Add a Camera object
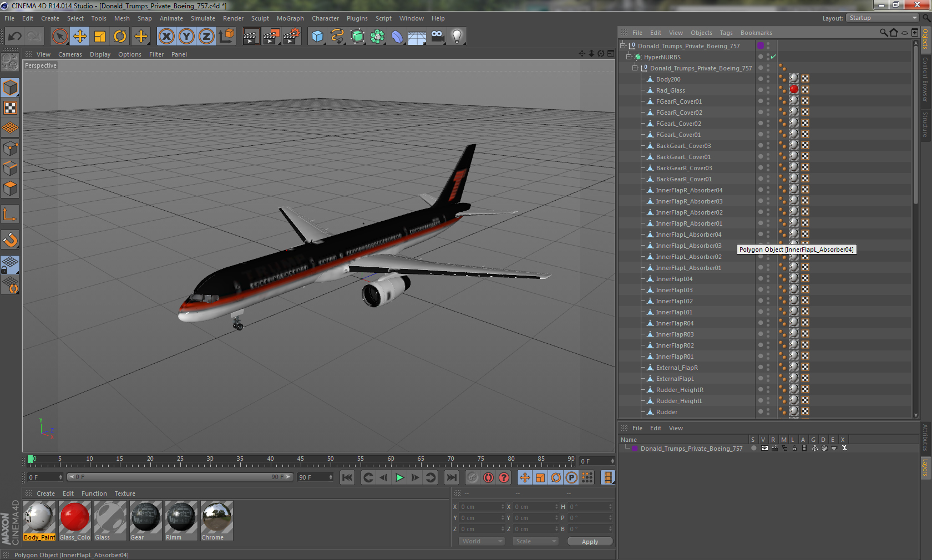 tap(437, 37)
